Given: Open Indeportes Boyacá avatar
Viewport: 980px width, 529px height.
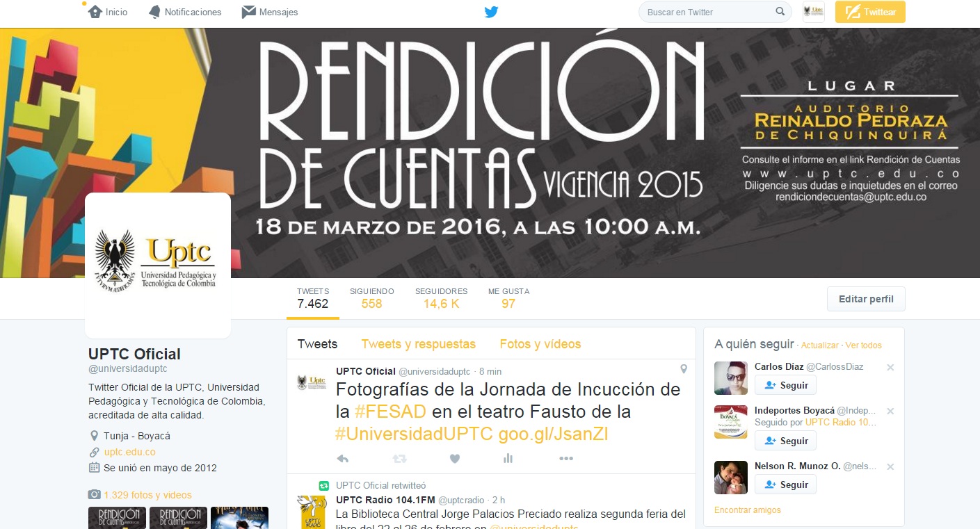Looking at the screenshot, I should pos(731,422).
